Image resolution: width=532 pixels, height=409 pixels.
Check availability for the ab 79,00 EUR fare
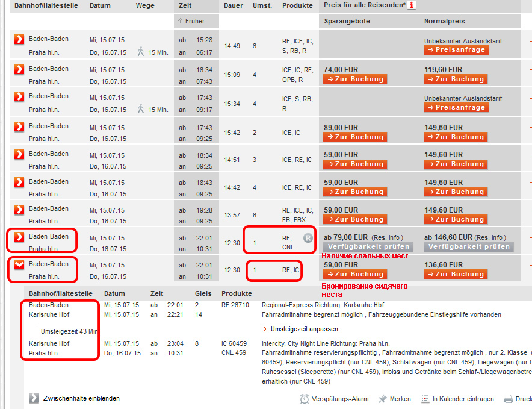368,246
